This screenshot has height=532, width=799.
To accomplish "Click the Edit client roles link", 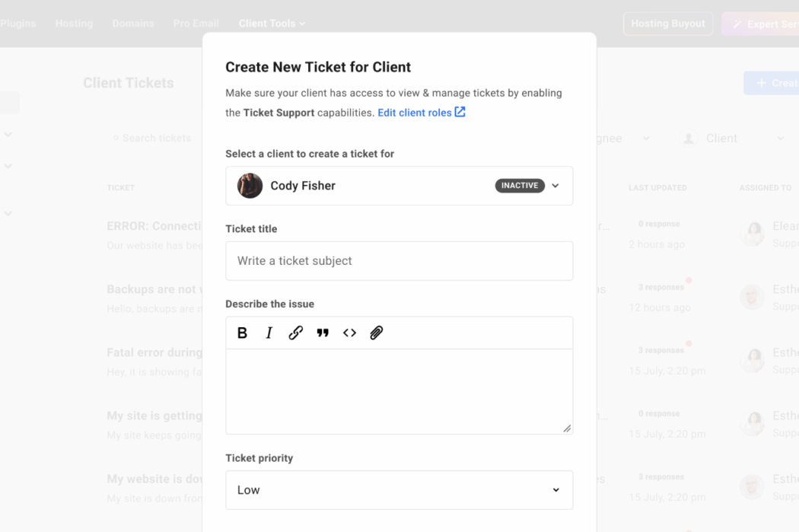I will coord(415,111).
